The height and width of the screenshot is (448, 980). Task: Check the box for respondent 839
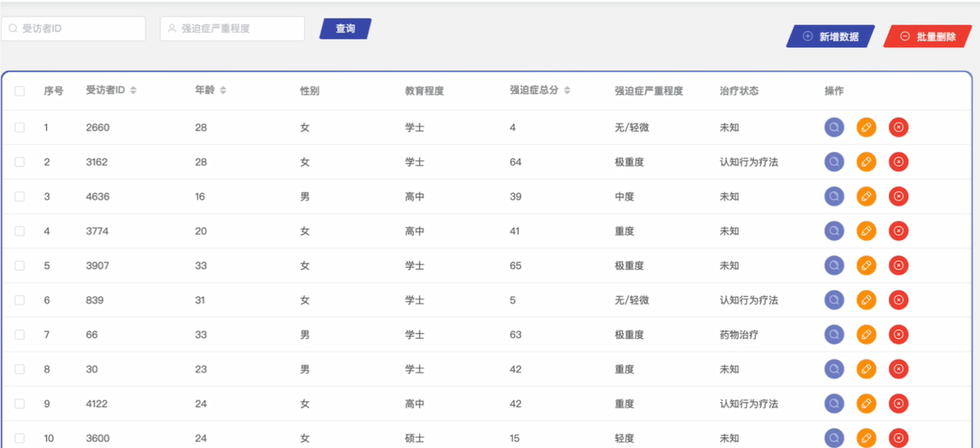tap(19, 300)
